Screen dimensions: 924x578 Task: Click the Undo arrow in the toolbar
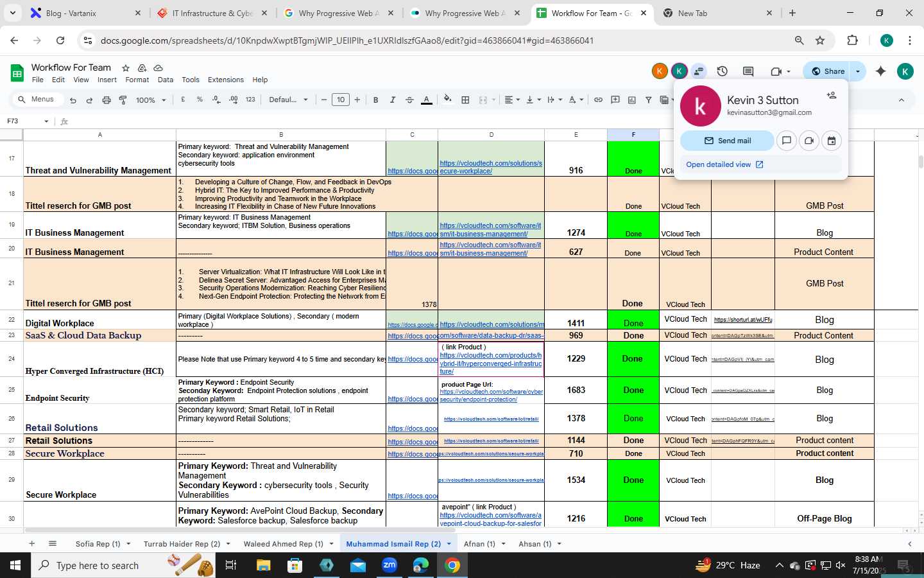coord(73,100)
